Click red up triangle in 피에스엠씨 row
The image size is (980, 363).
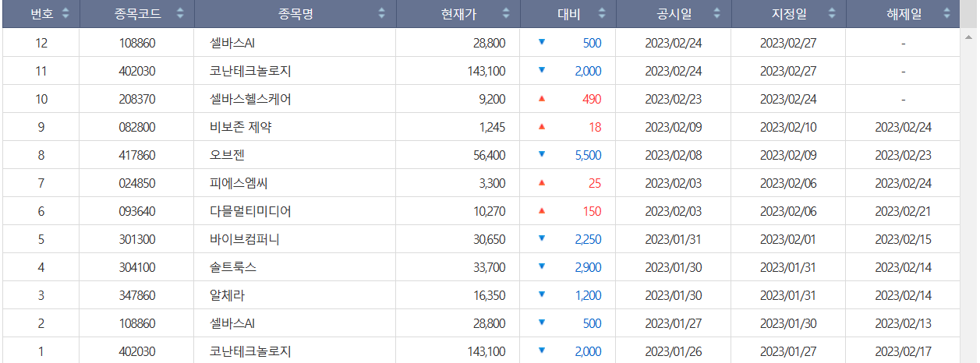click(542, 182)
